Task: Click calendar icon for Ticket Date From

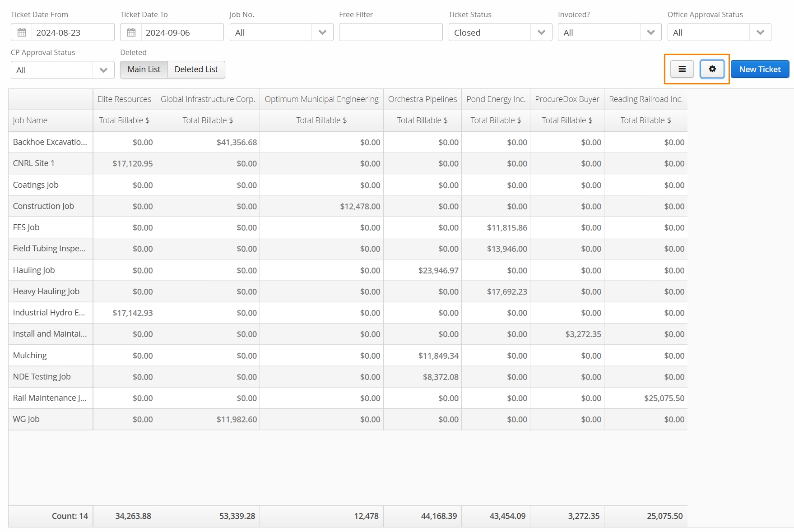Action: click(22, 32)
